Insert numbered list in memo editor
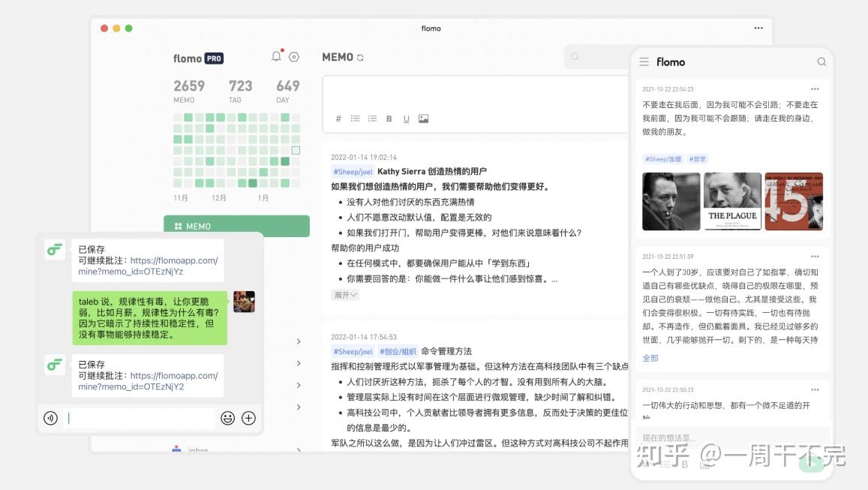 (x=372, y=119)
